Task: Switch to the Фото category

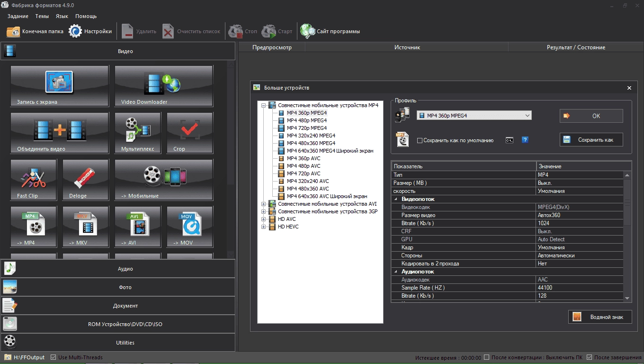Action: point(117,287)
